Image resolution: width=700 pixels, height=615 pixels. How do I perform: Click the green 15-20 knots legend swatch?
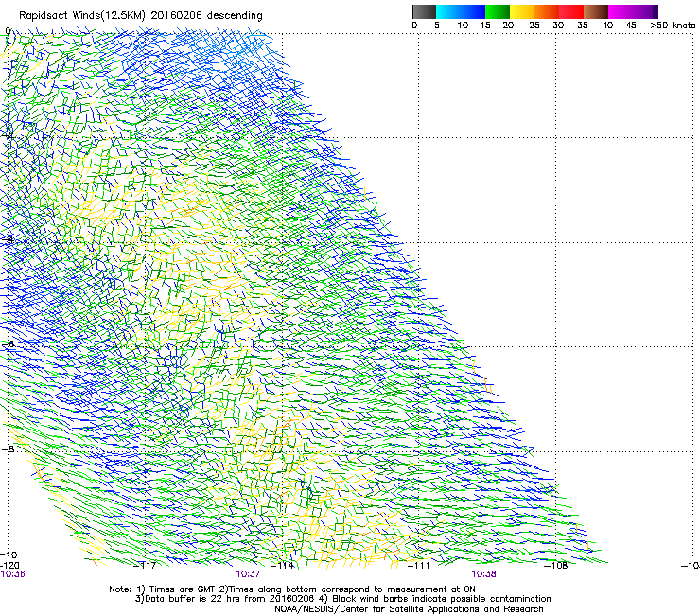coord(498,11)
